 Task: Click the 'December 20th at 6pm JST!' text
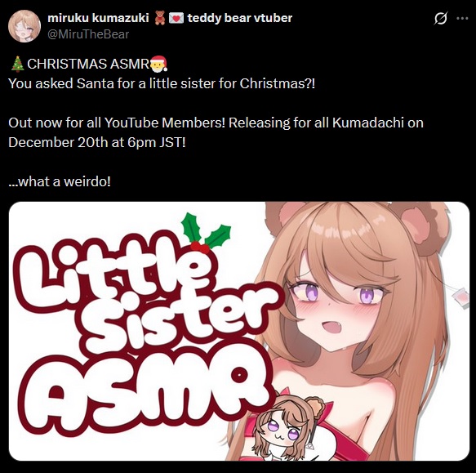(97, 142)
